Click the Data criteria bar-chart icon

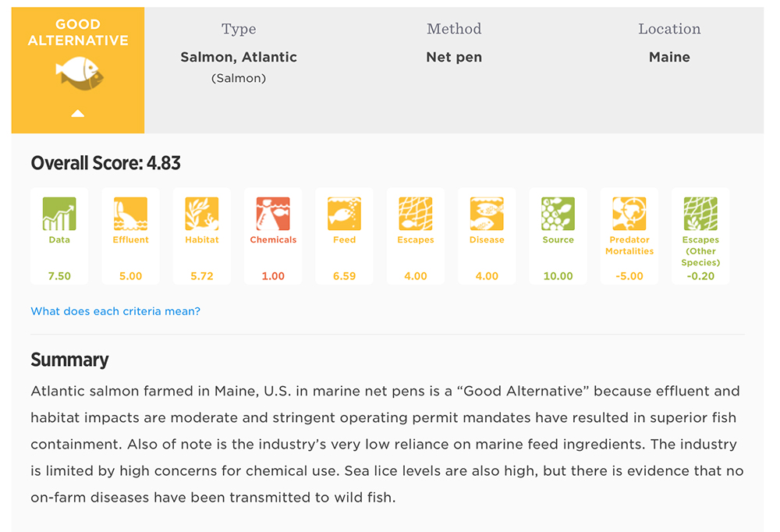(x=59, y=214)
